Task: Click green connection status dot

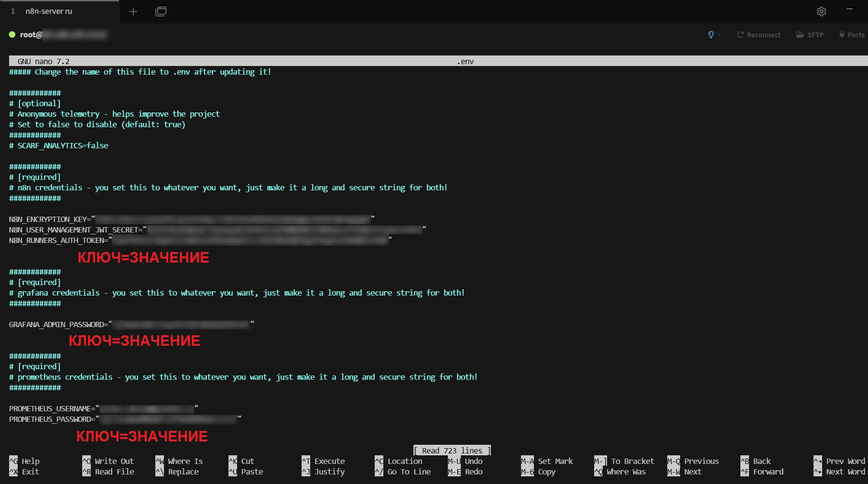Action: tap(12, 34)
